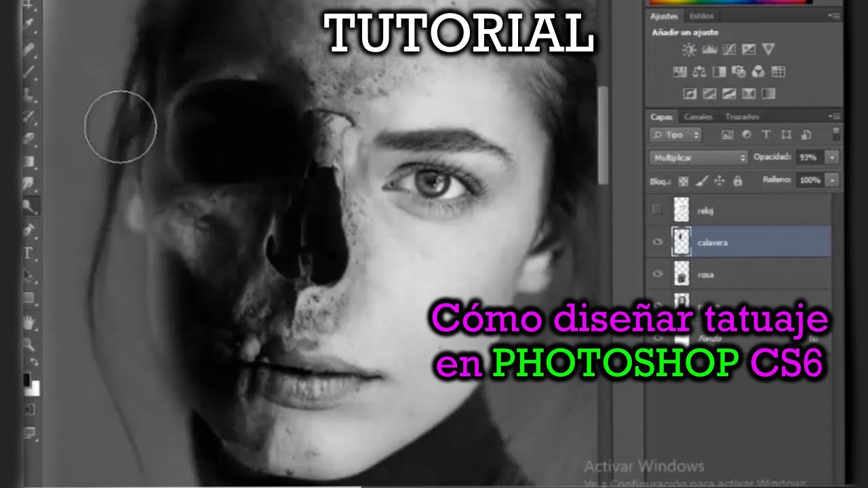
Task: Lock image pixels with brush icon
Action: click(702, 181)
